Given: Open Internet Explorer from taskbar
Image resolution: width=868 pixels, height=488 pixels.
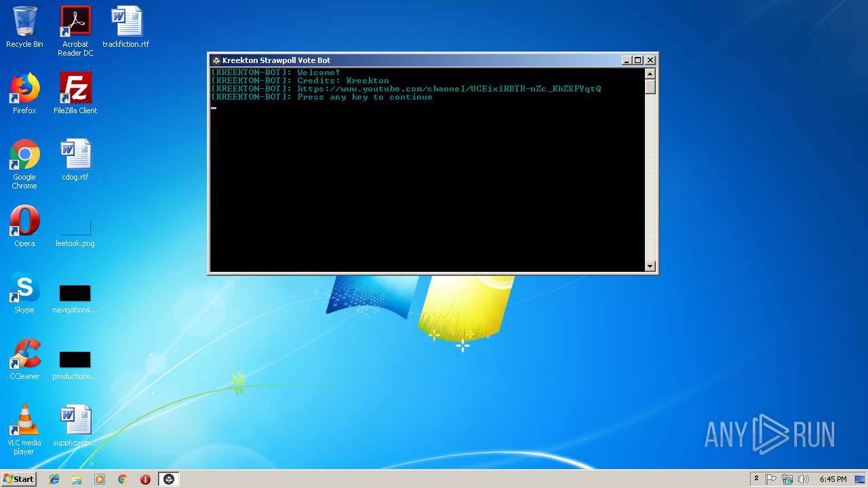Looking at the screenshot, I should (54, 479).
